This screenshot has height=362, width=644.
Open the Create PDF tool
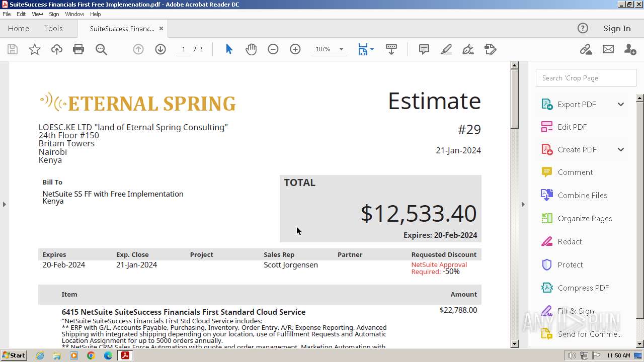(577, 150)
